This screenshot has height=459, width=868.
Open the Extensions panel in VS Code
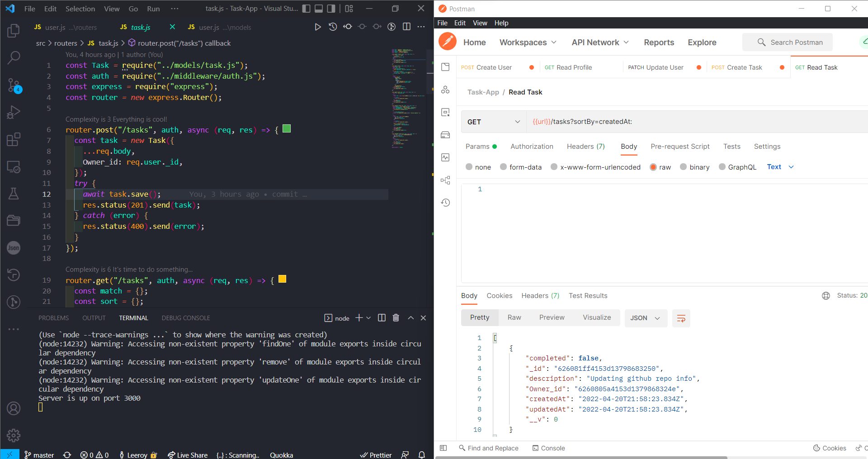pyautogui.click(x=14, y=139)
